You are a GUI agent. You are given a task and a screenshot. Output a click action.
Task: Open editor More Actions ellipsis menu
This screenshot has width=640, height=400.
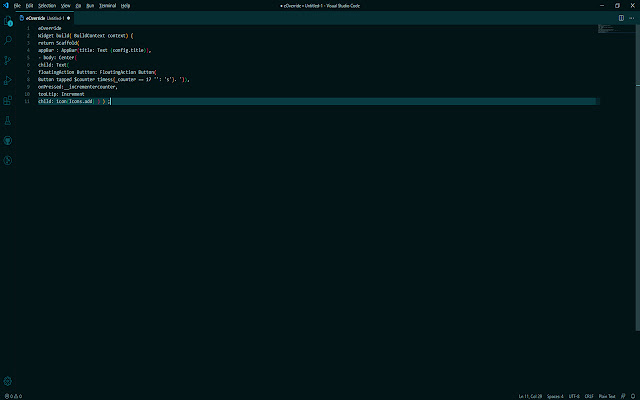(631, 17)
